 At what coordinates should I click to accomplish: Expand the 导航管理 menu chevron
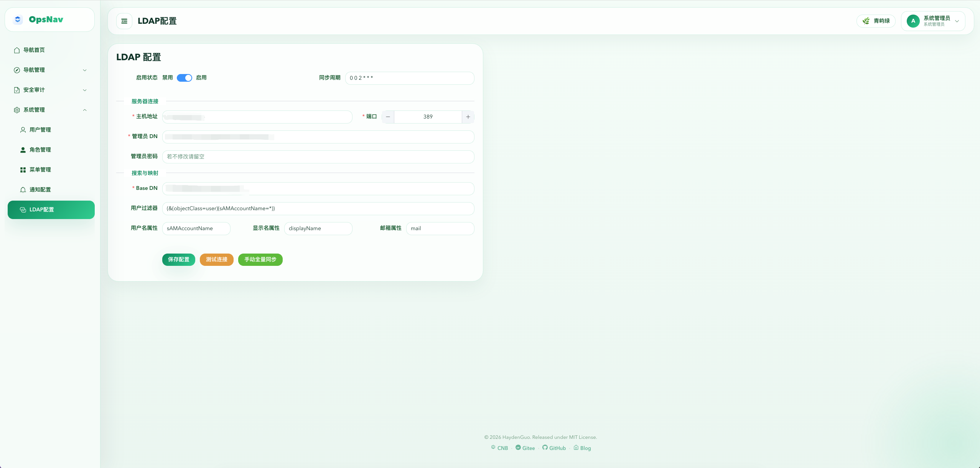click(x=85, y=70)
